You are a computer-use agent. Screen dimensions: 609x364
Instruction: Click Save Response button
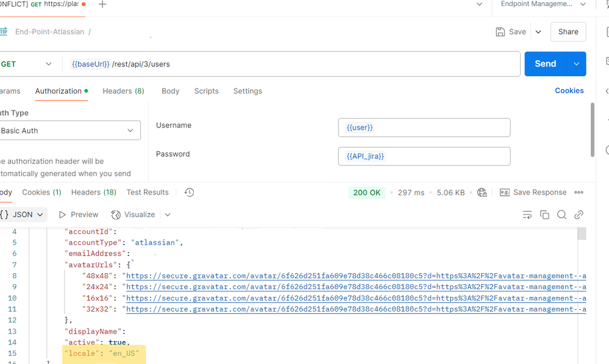533,192
